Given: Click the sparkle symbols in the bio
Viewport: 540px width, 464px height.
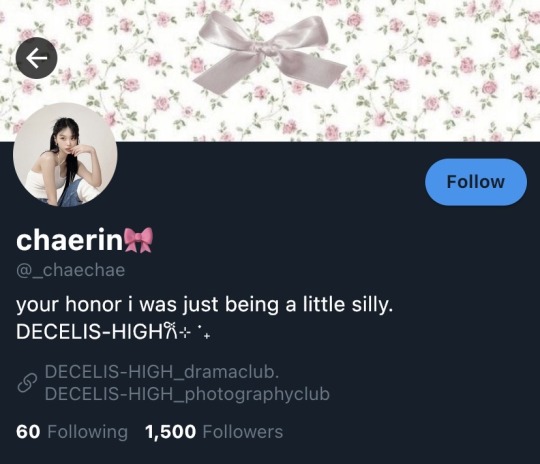Looking at the screenshot, I should 195,333.
